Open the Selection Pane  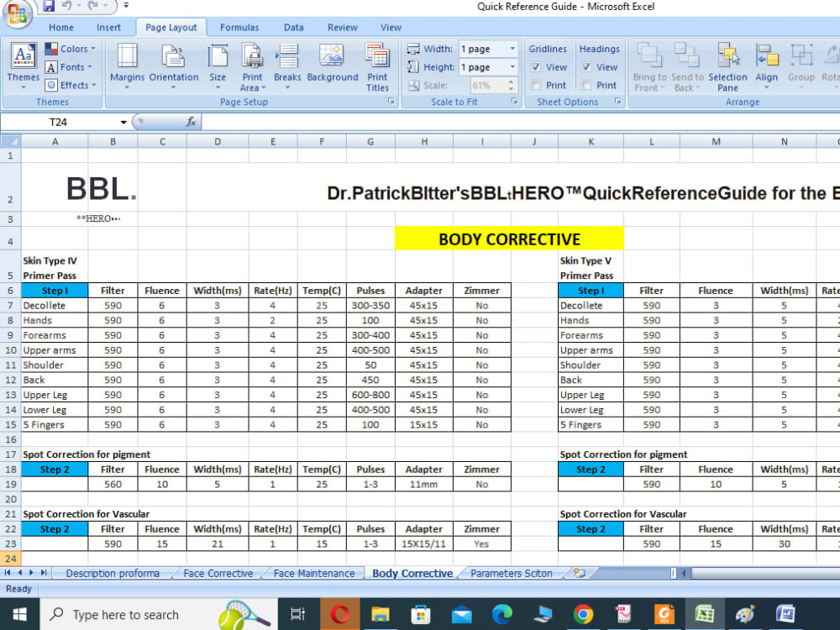pyautogui.click(x=727, y=66)
